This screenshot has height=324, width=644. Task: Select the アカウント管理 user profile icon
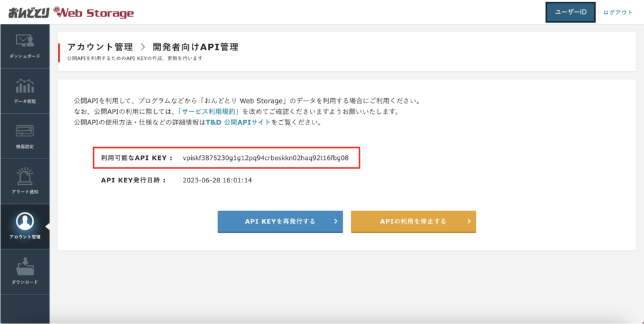tap(25, 221)
